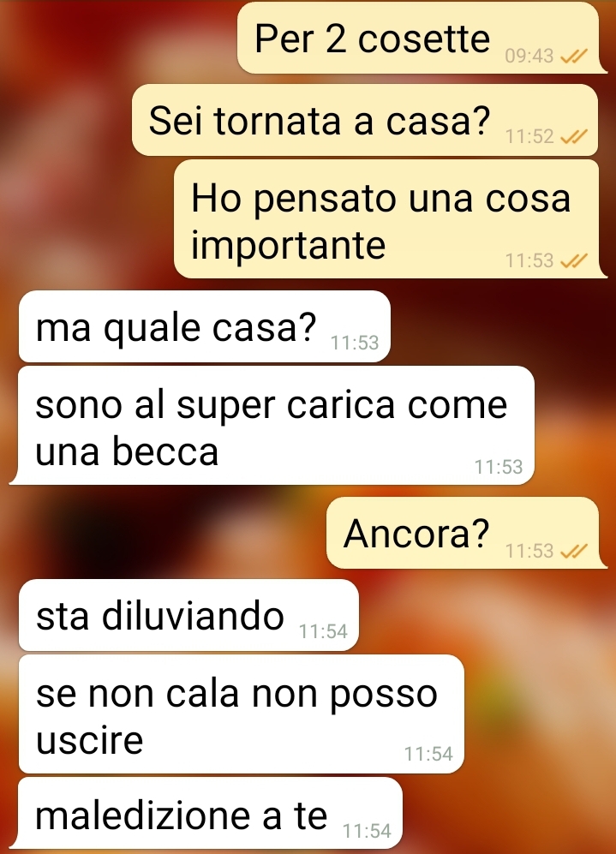Tap 'se non cala non posso uscire' bubble
The image size is (616, 854).
(x=241, y=714)
